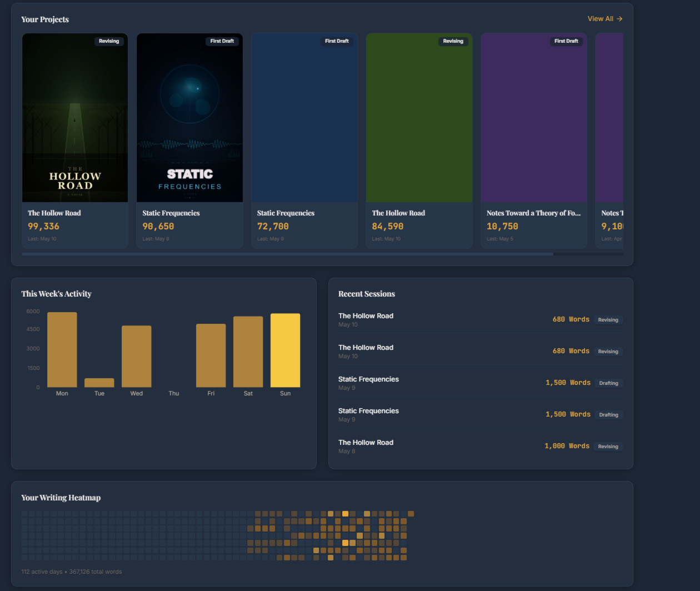Image resolution: width=700 pixels, height=591 pixels.
Task: Click the 6000 y-axis label
Action: (33, 312)
